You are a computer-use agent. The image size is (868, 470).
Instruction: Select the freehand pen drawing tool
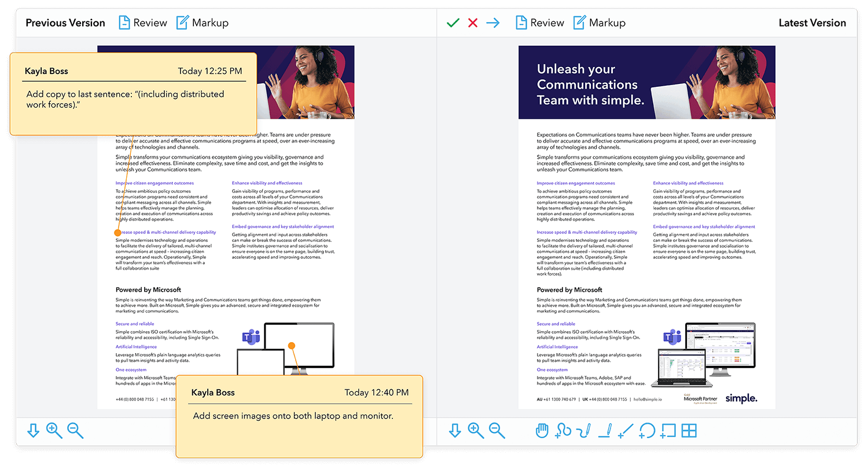pos(583,431)
